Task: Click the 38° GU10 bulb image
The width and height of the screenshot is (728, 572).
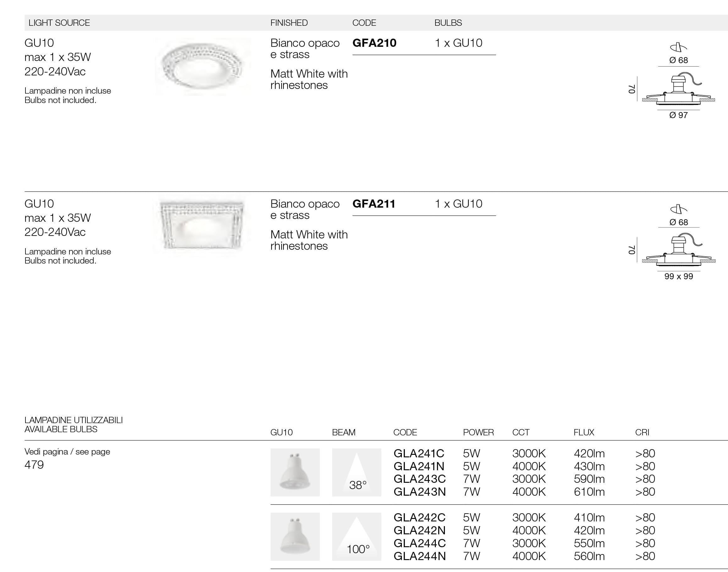Action: tap(295, 472)
